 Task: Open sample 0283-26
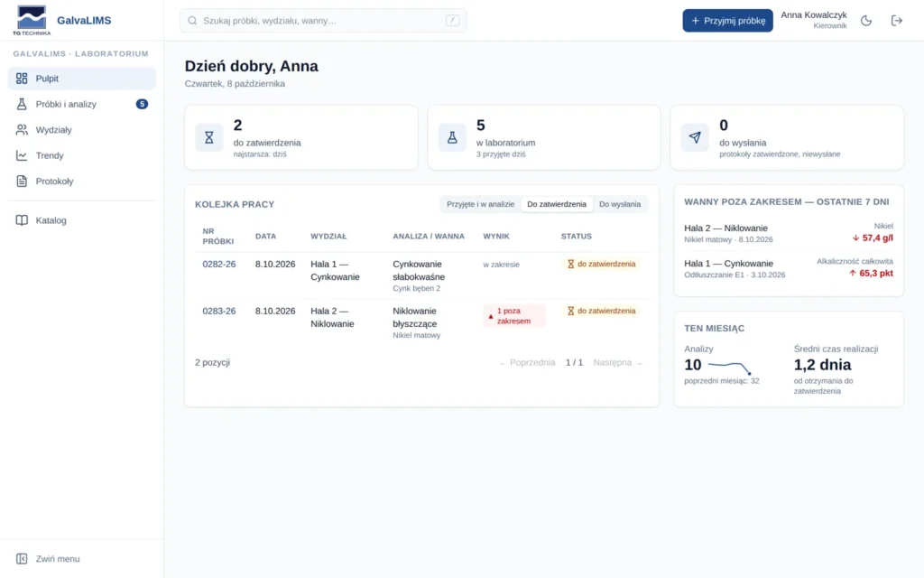coord(219,311)
